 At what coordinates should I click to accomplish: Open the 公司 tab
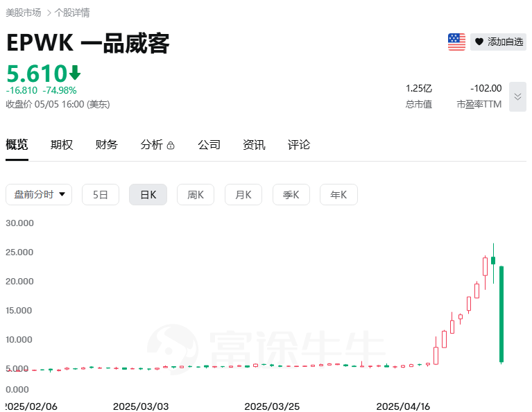click(209, 144)
